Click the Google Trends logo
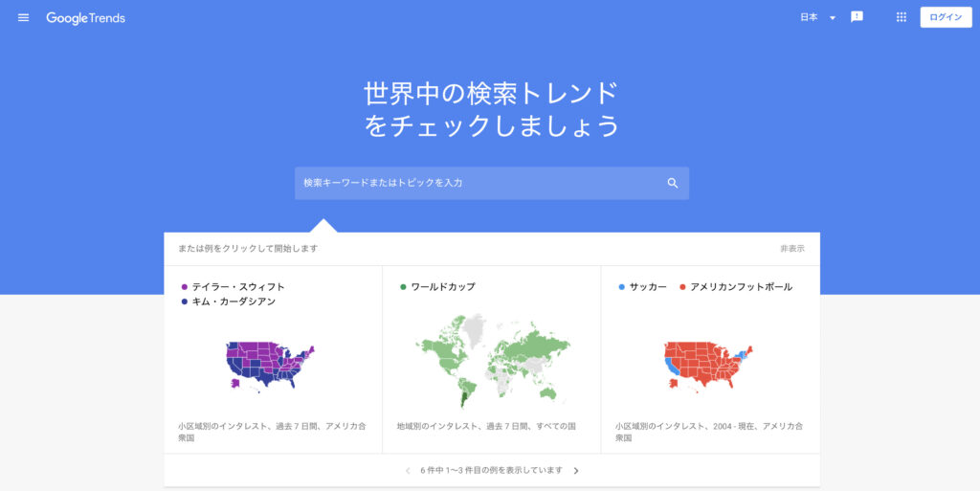 (x=85, y=18)
